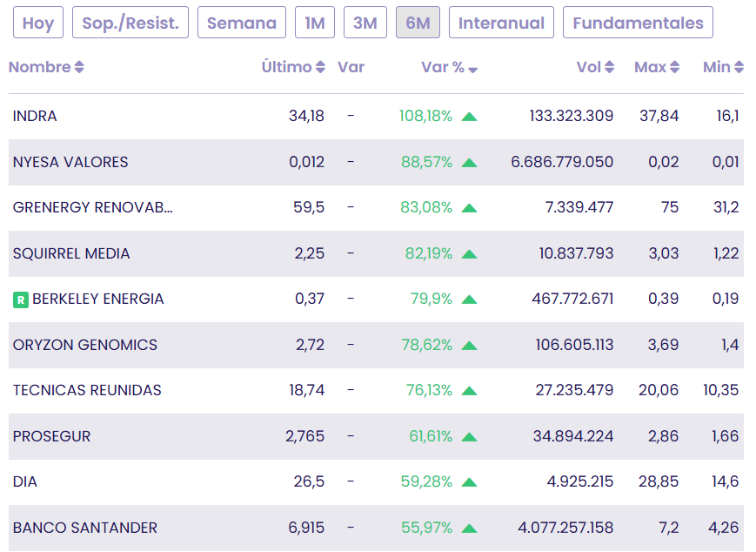Toggle the Var % descending sort arrow
The image size is (756, 552).
point(472,69)
